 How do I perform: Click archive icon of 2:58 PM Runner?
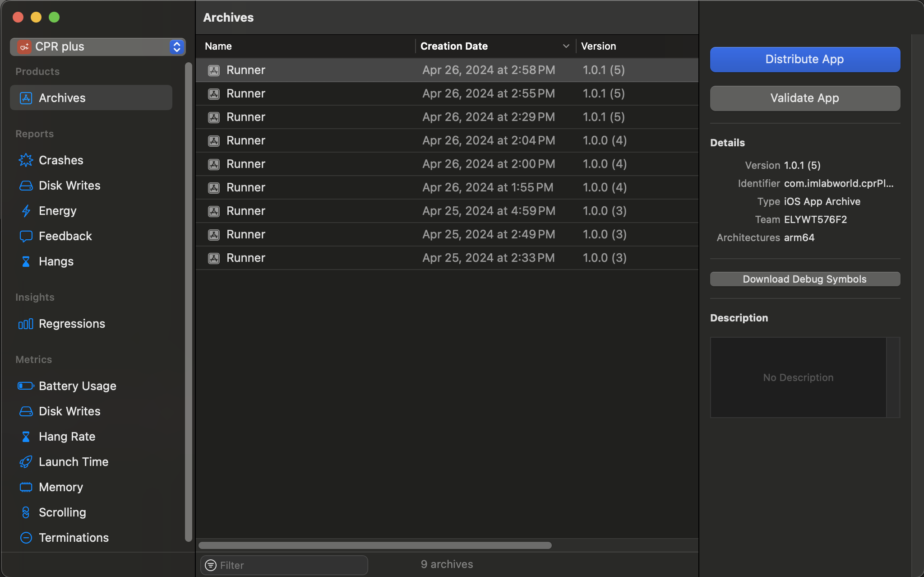pyautogui.click(x=214, y=70)
